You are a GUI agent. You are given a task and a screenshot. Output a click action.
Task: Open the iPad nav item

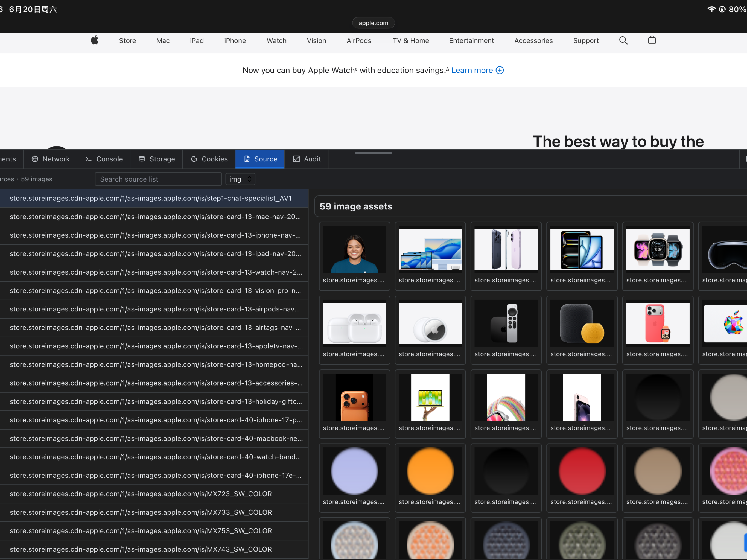pyautogui.click(x=197, y=40)
